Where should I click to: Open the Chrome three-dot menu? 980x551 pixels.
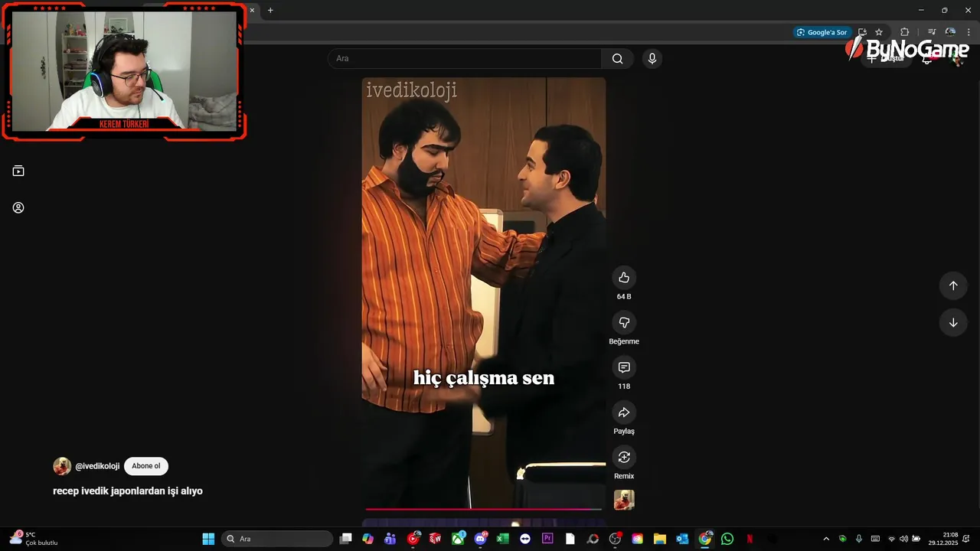(969, 32)
